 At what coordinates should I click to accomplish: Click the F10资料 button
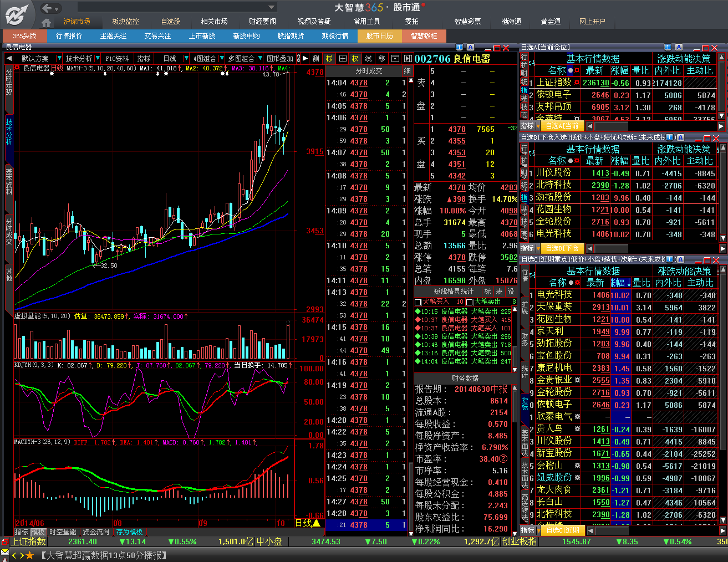coord(117,59)
